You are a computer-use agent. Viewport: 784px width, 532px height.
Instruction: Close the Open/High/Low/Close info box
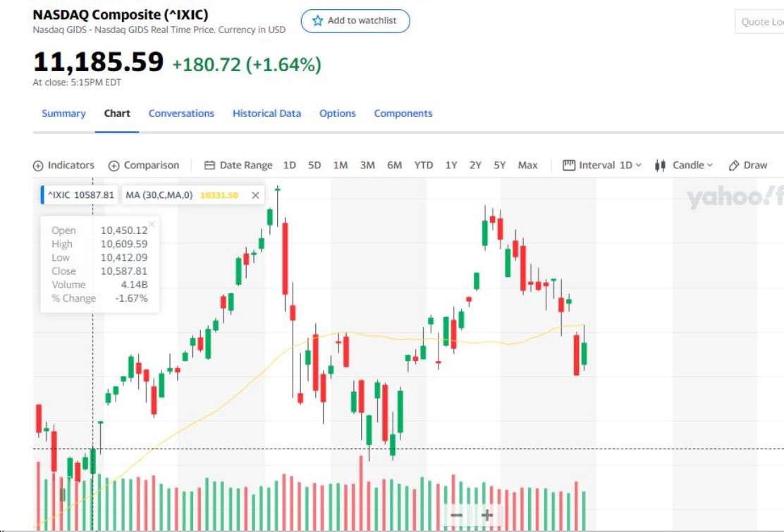[x=152, y=224]
